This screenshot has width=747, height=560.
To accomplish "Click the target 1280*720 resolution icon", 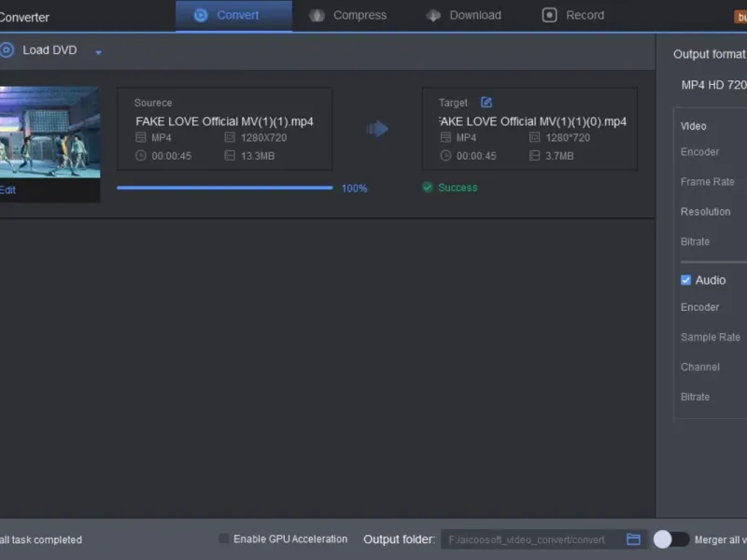I will click(534, 137).
